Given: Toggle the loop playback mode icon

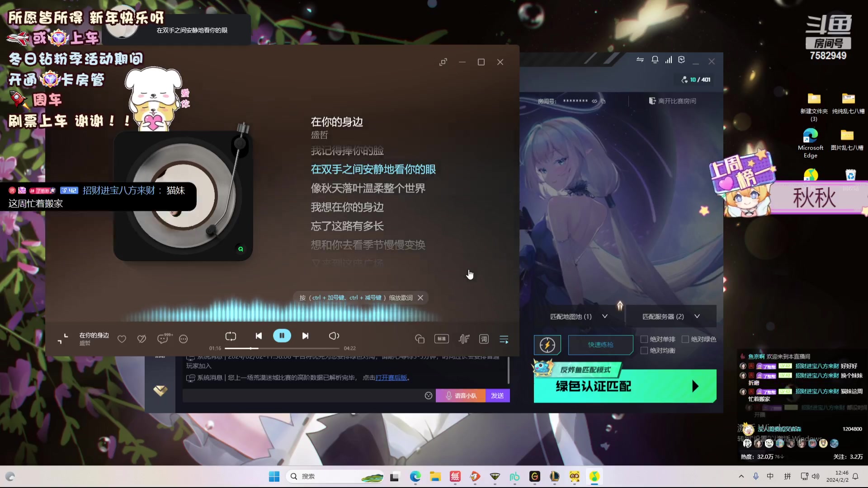Looking at the screenshot, I should coord(231,336).
